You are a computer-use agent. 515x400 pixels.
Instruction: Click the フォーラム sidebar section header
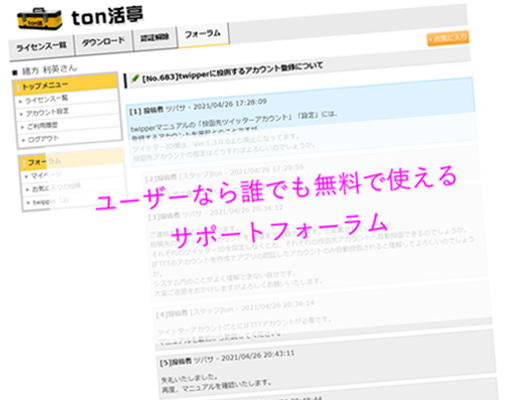[x=71, y=161]
